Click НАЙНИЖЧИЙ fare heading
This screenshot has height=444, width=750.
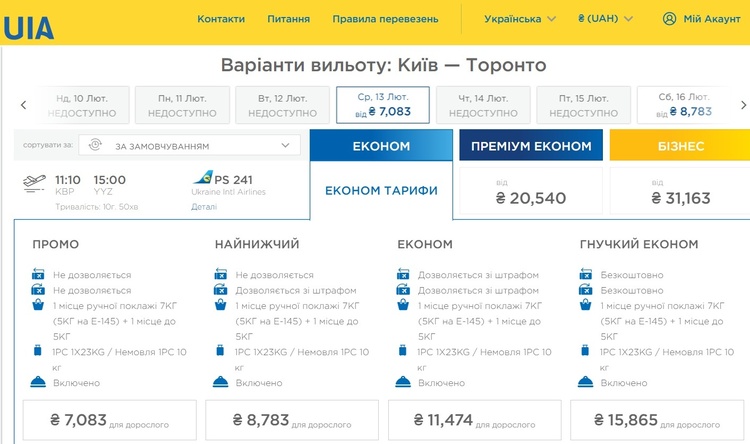coord(257,244)
